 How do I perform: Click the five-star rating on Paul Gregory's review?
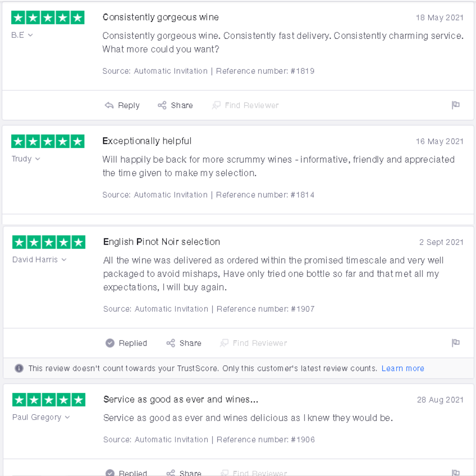49,400
